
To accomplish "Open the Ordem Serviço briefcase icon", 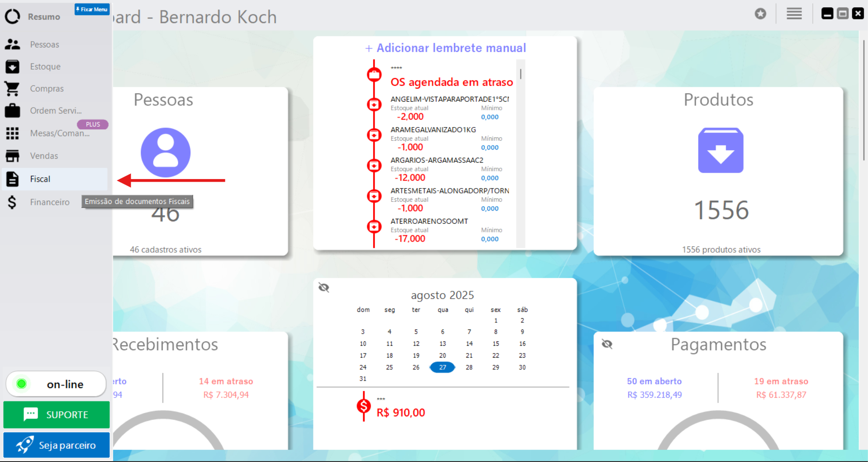I will 13,111.
